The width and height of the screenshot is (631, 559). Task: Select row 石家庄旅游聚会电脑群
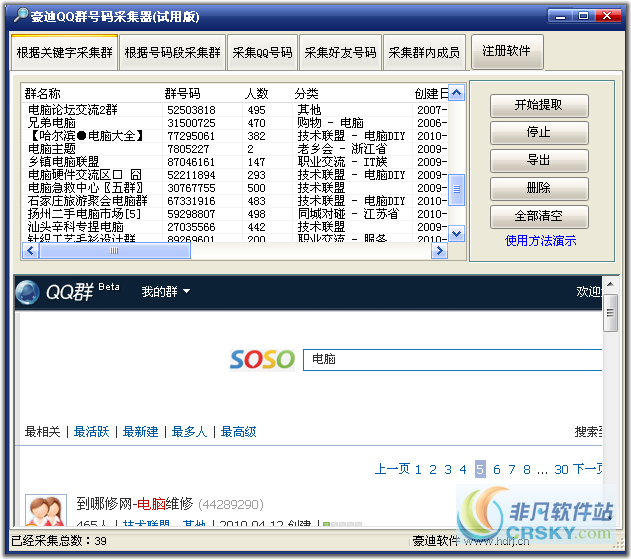point(235,201)
